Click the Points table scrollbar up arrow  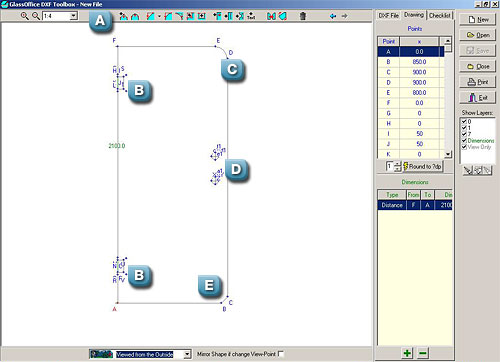[x=448, y=41]
